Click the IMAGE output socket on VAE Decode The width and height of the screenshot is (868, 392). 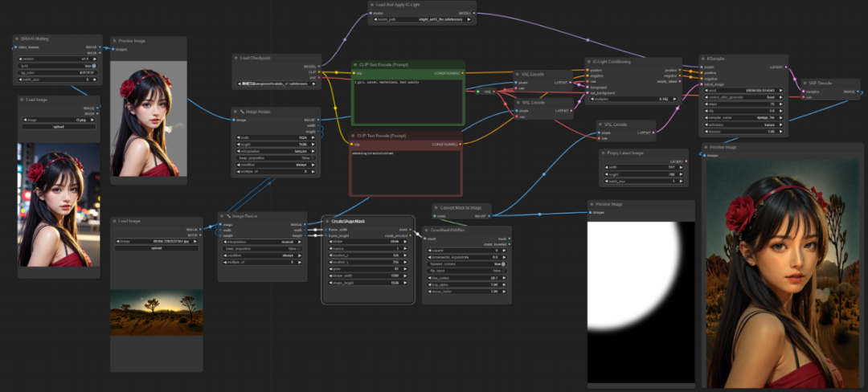click(x=858, y=92)
